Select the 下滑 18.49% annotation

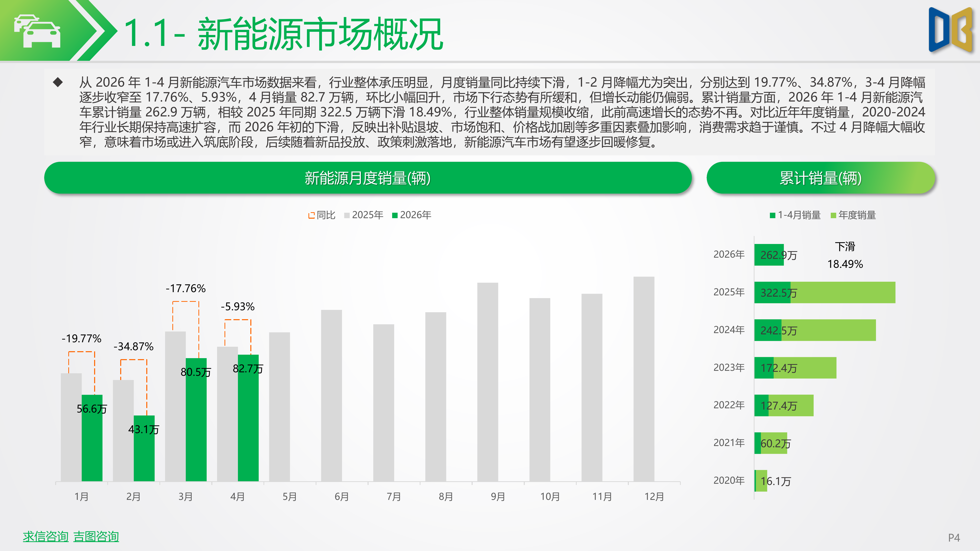(x=845, y=255)
